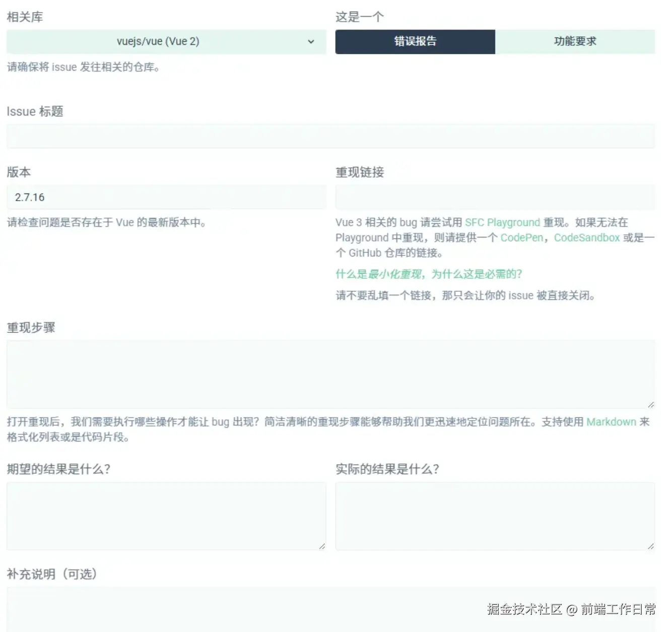Viewport: 672px width, 632px height.
Task: Click the 相关库 label
Action: (x=25, y=17)
